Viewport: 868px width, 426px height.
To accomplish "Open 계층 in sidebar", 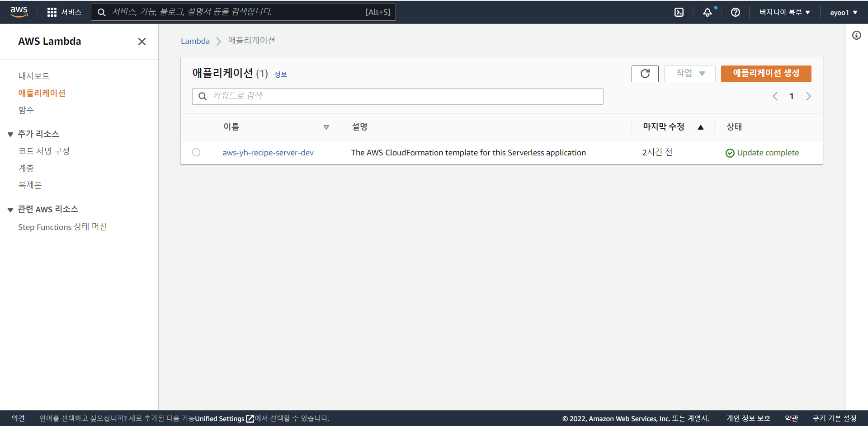I will click(26, 168).
